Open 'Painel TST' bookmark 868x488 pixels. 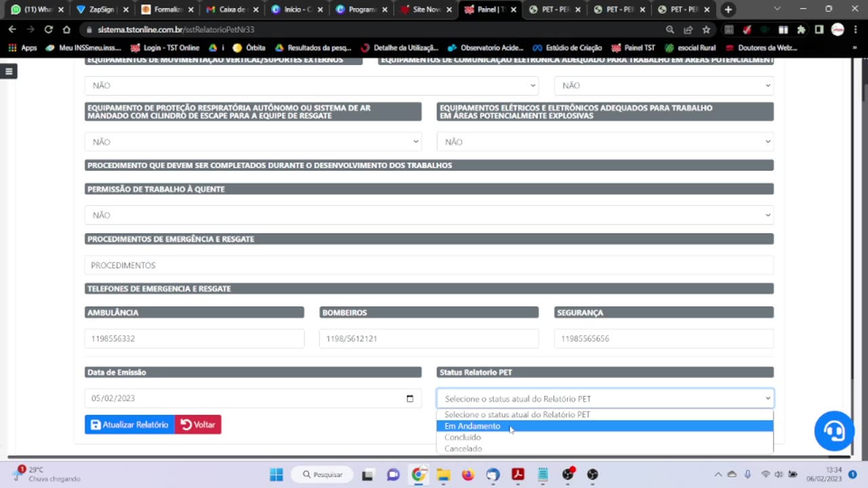633,48
